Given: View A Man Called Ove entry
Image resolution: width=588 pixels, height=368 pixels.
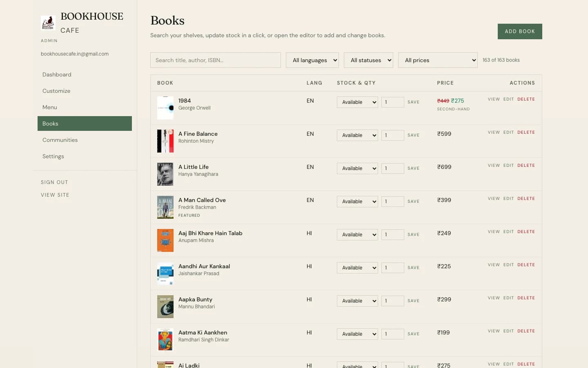Looking at the screenshot, I should point(494,199).
